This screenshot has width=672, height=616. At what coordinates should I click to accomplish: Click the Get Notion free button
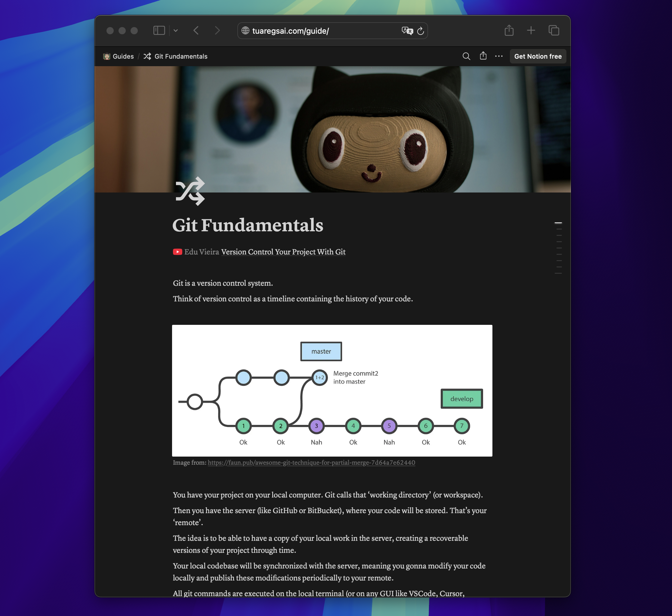click(538, 56)
